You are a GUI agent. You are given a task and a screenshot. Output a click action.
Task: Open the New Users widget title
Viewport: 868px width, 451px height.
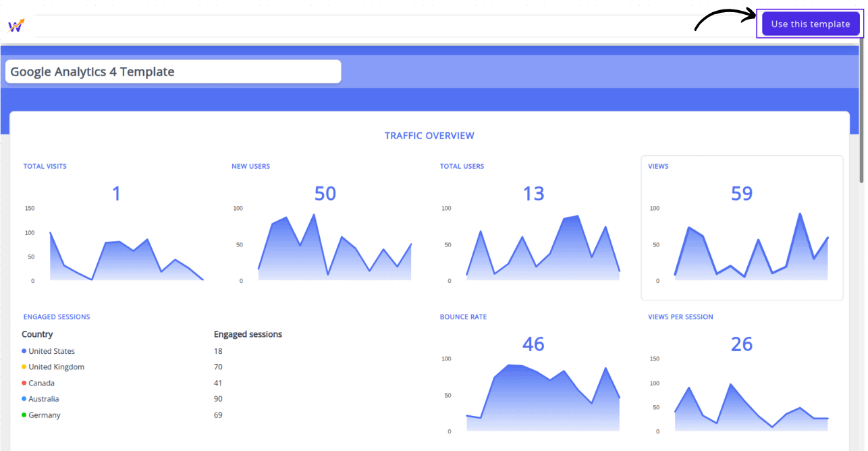(x=250, y=166)
